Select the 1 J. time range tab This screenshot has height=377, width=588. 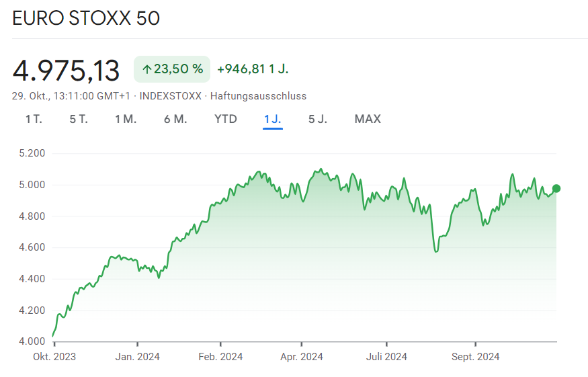[x=273, y=120]
